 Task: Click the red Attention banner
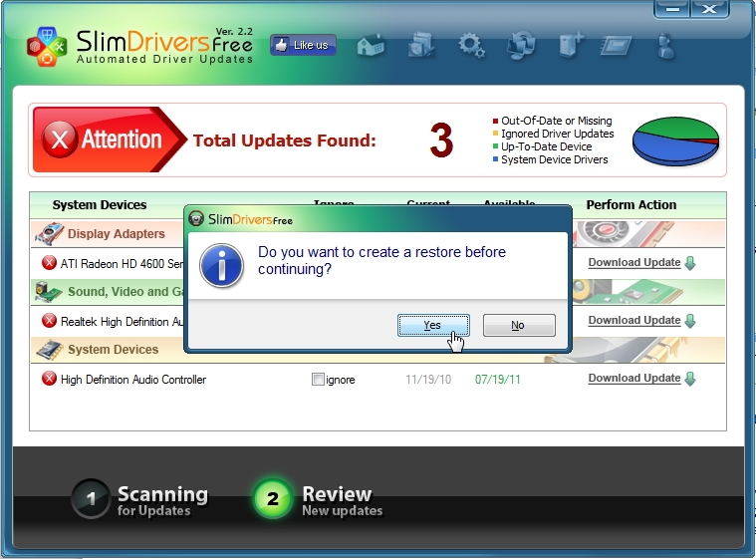click(x=109, y=140)
